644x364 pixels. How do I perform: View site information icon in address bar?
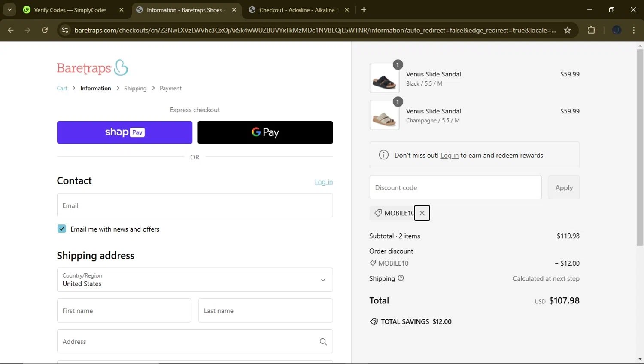[x=65, y=30]
